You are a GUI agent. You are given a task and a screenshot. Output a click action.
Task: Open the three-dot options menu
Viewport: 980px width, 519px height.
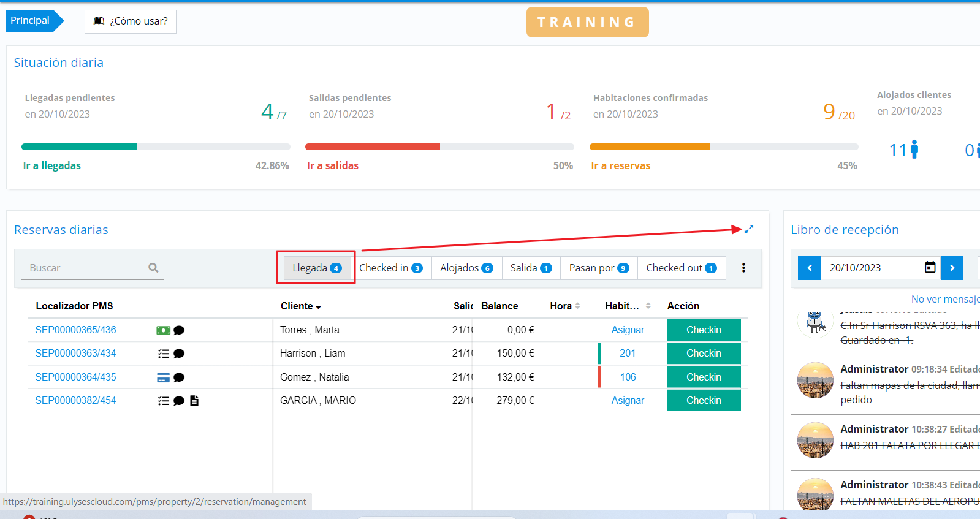coord(743,268)
